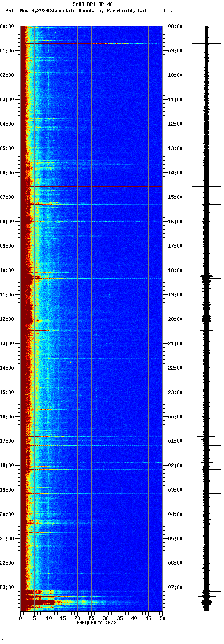Click the PST-axis "23:00" time label
Image resolution: width=224 pixels, height=644 pixels.
pos(7,587)
